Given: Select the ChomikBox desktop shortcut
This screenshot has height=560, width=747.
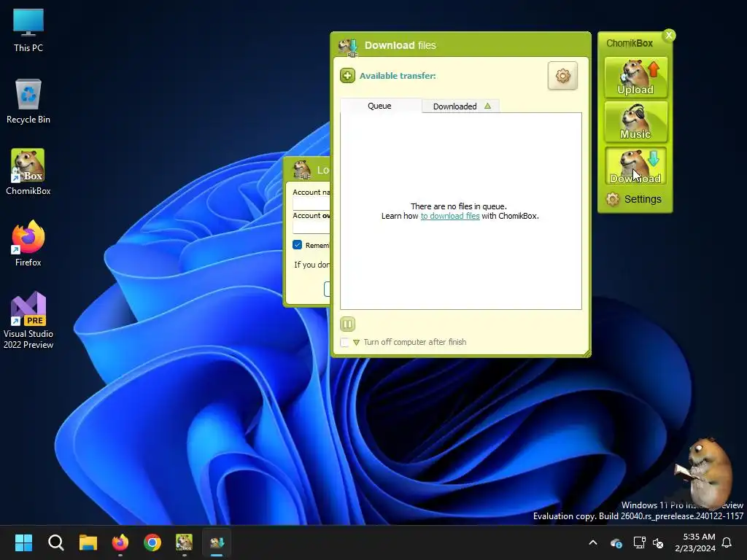Looking at the screenshot, I should pos(28,172).
